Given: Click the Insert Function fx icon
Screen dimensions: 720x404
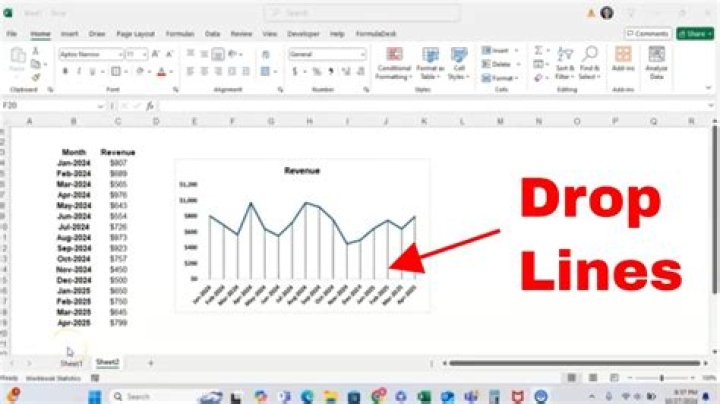Looking at the screenshot, I should point(150,105).
